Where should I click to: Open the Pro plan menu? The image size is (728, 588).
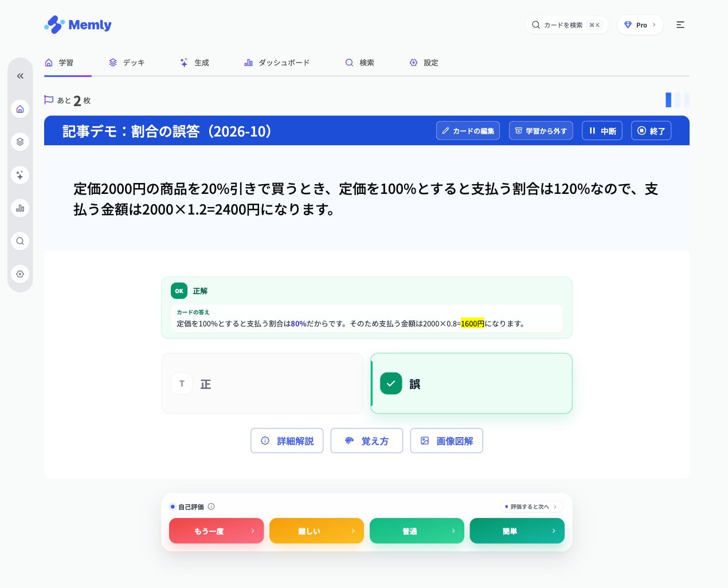(x=640, y=25)
